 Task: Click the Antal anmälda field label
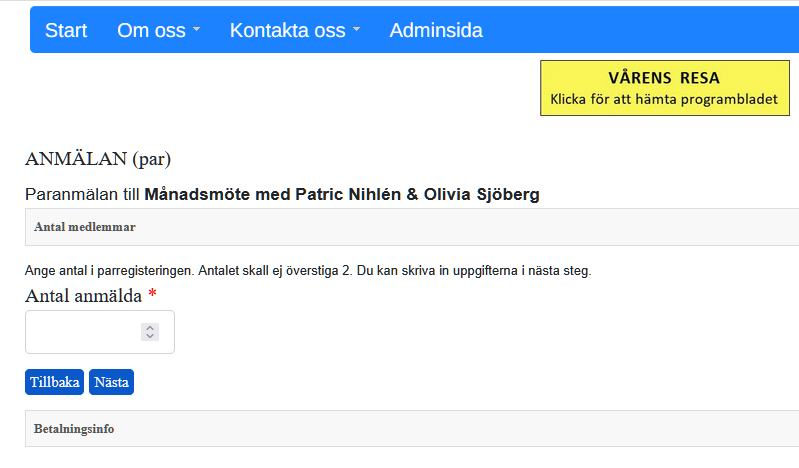[83, 295]
